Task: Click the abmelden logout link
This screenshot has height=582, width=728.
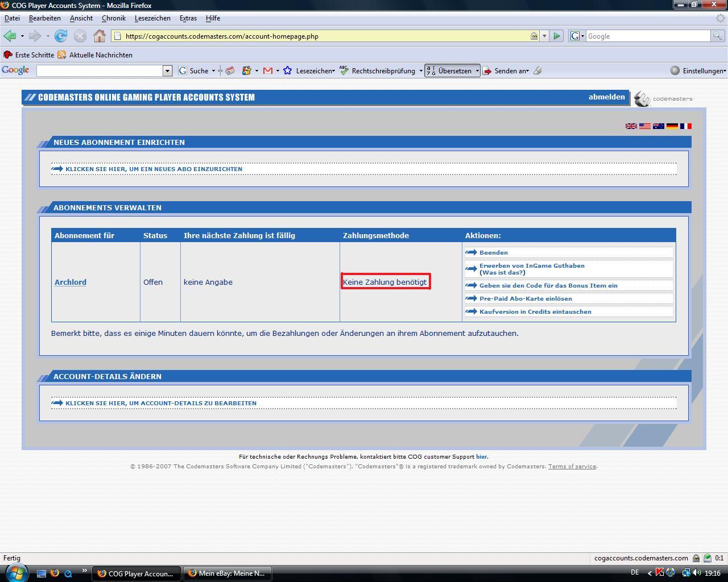Action: [606, 97]
